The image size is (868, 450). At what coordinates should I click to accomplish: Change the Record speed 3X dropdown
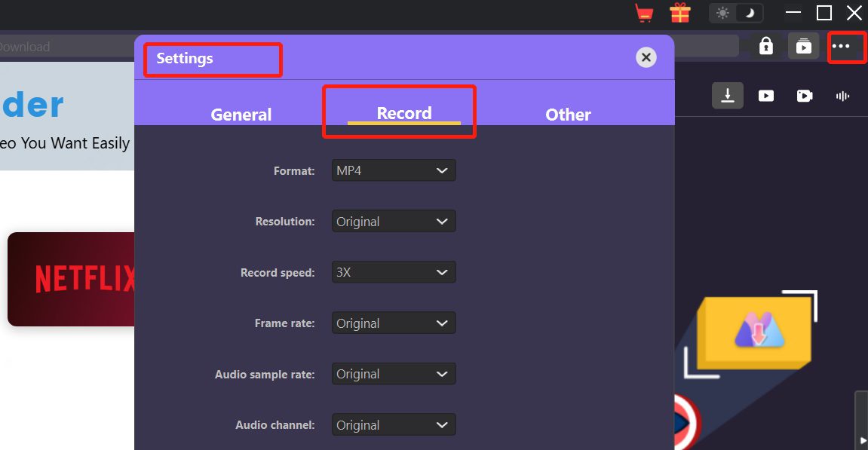tap(394, 272)
